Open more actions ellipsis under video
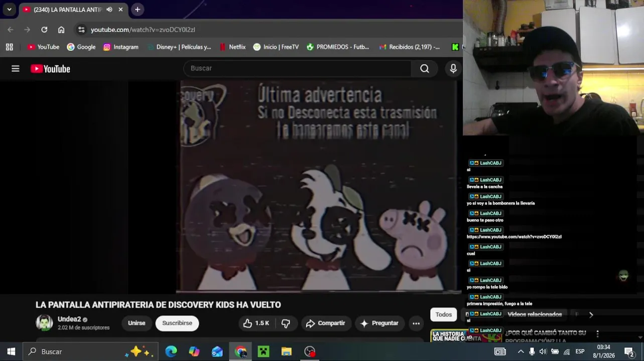 point(416,323)
